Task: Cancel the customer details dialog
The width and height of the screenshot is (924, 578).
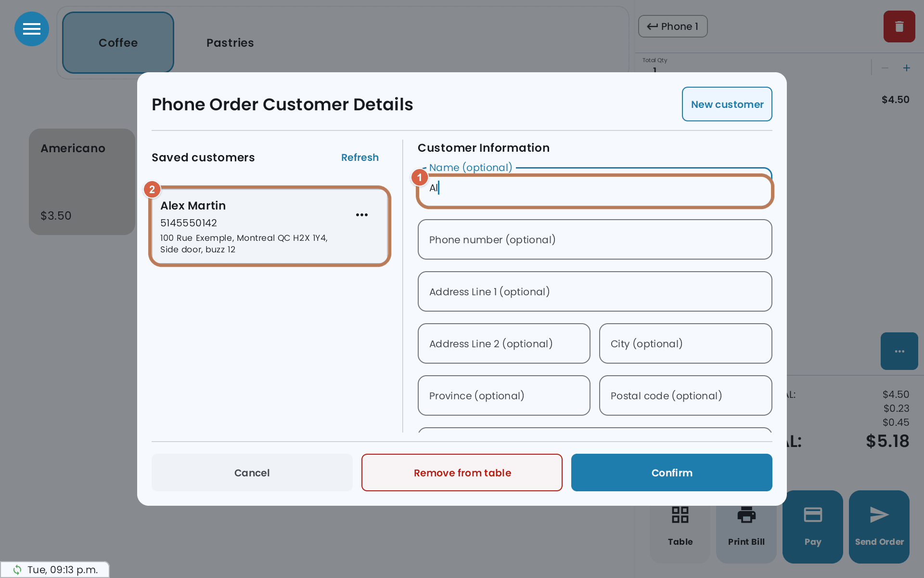Action: click(252, 473)
